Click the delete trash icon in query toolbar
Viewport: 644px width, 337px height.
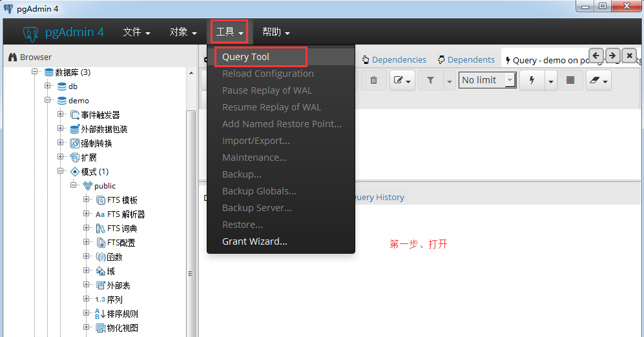(373, 80)
